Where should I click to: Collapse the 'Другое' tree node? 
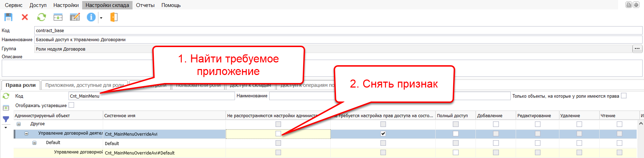coord(19,124)
